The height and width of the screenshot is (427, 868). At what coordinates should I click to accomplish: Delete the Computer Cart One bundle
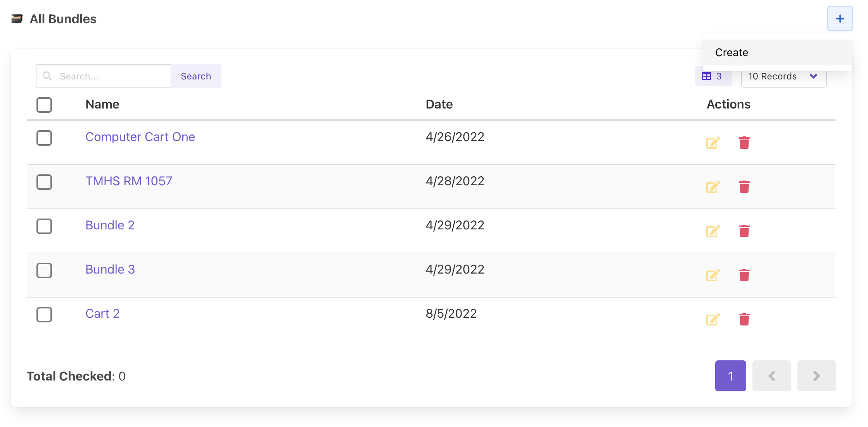pyautogui.click(x=744, y=143)
